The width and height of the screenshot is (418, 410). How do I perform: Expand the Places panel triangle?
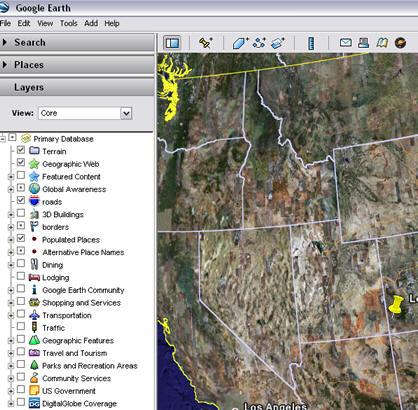point(5,65)
